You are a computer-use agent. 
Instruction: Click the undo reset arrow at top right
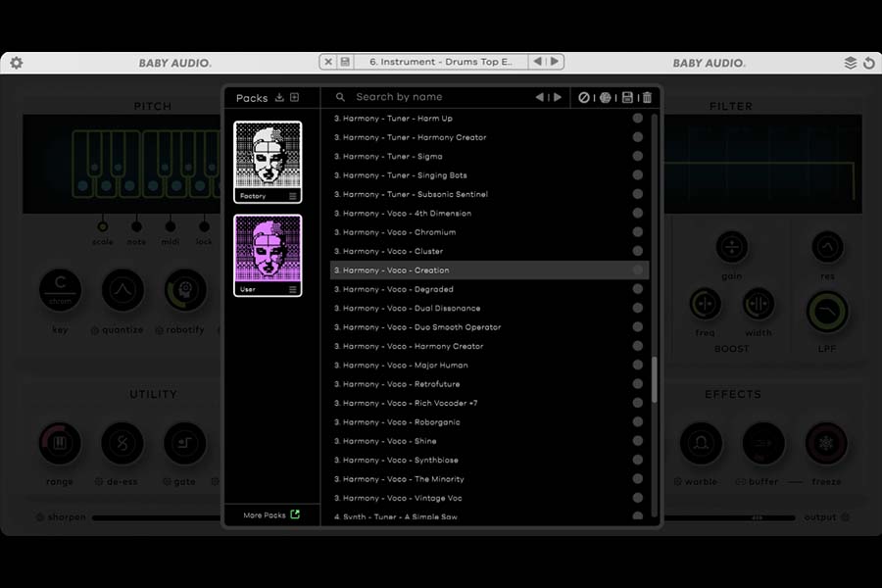click(869, 63)
